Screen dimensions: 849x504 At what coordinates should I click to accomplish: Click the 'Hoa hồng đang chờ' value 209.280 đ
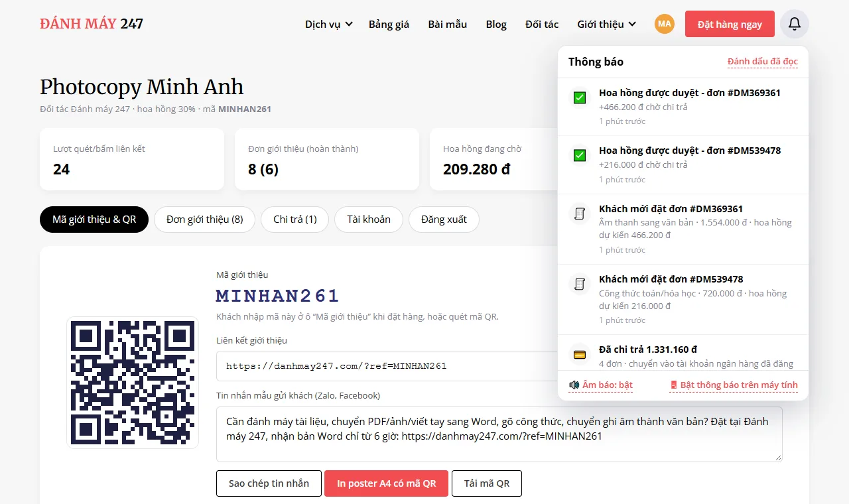476,169
